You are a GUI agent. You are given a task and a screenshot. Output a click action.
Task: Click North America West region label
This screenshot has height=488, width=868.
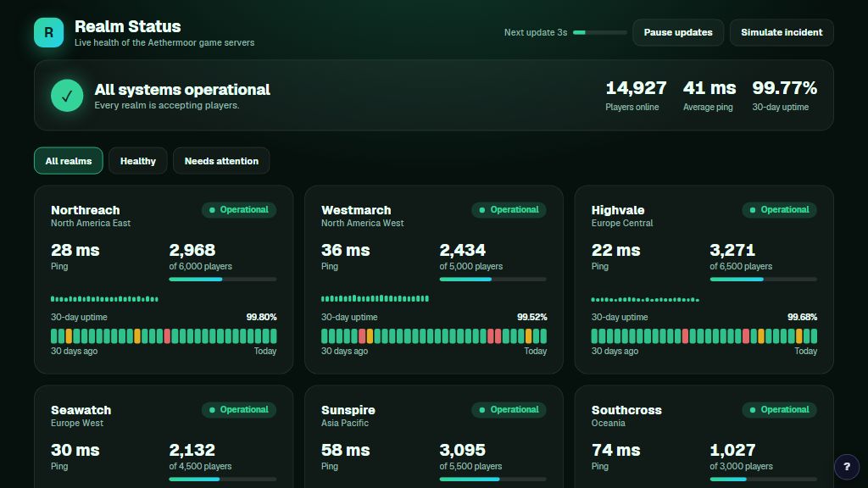[x=363, y=223]
